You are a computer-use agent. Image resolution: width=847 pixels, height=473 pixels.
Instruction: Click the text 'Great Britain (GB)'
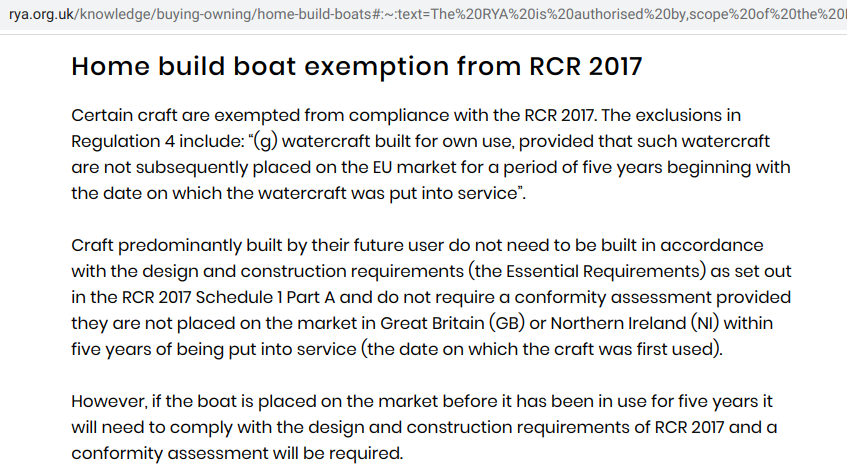[x=453, y=323]
